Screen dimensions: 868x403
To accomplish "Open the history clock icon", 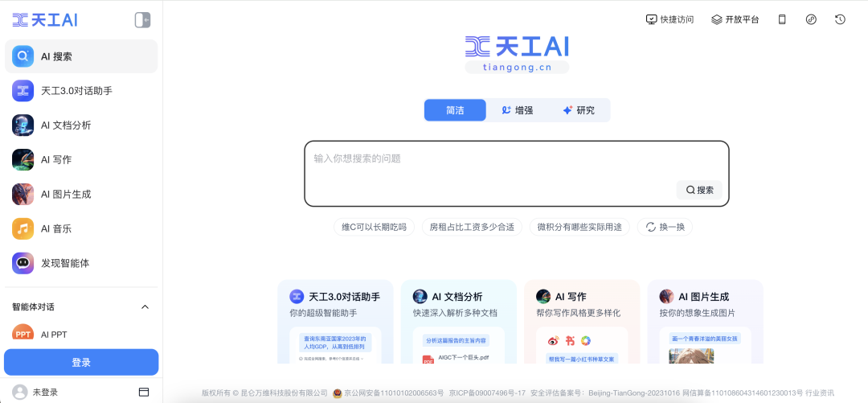I will click(840, 19).
